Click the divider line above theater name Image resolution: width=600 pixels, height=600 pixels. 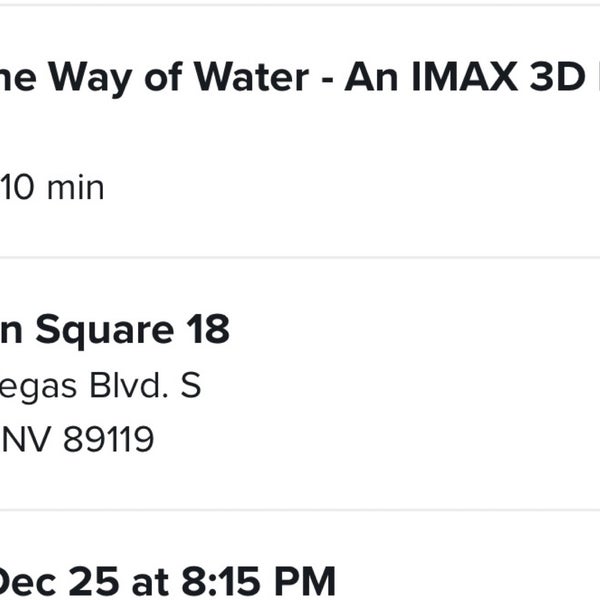point(300,257)
